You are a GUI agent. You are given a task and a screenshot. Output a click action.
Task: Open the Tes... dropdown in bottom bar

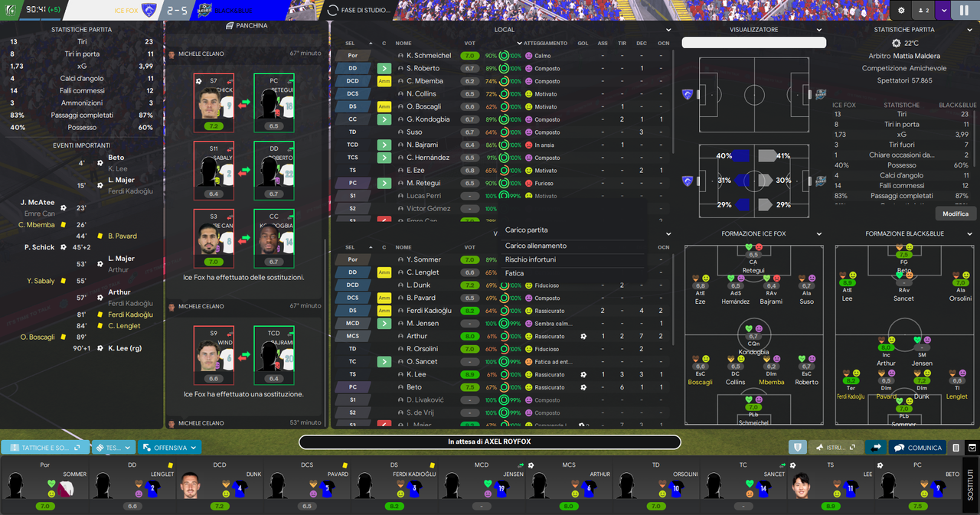click(x=113, y=448)
